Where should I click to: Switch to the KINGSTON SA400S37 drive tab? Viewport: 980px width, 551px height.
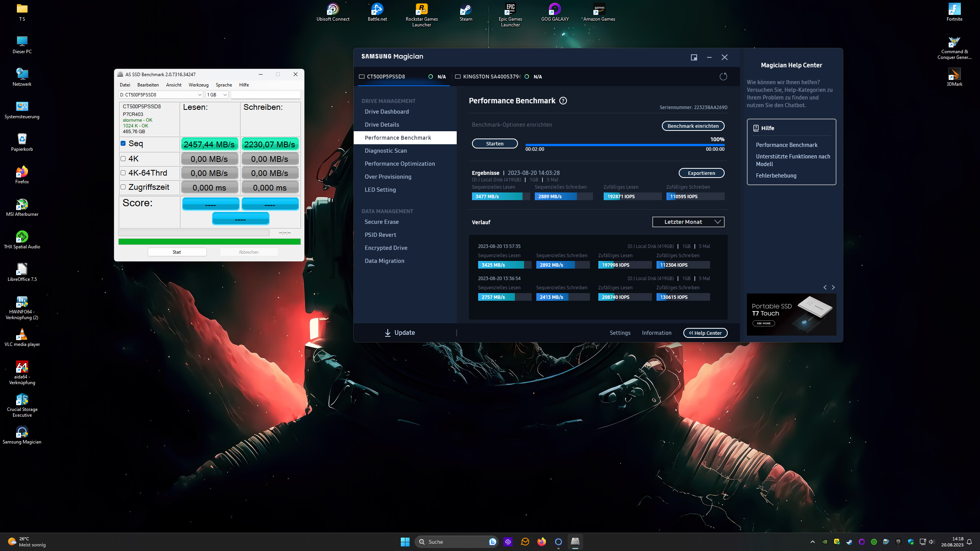(491, 77)
